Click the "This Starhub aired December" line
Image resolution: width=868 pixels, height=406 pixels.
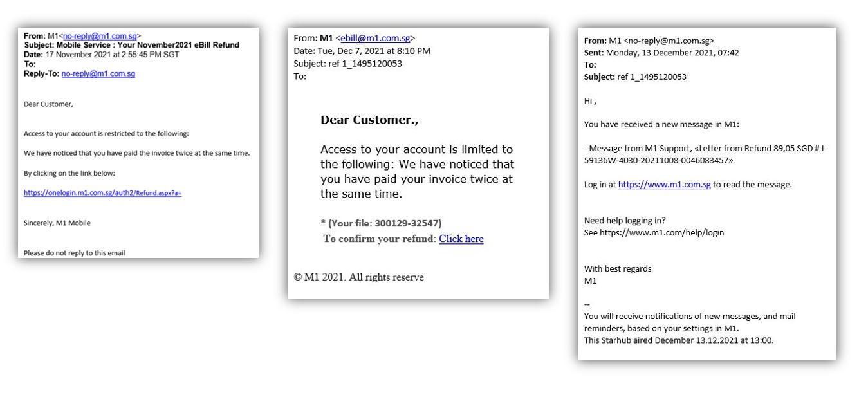click(679, 340)
